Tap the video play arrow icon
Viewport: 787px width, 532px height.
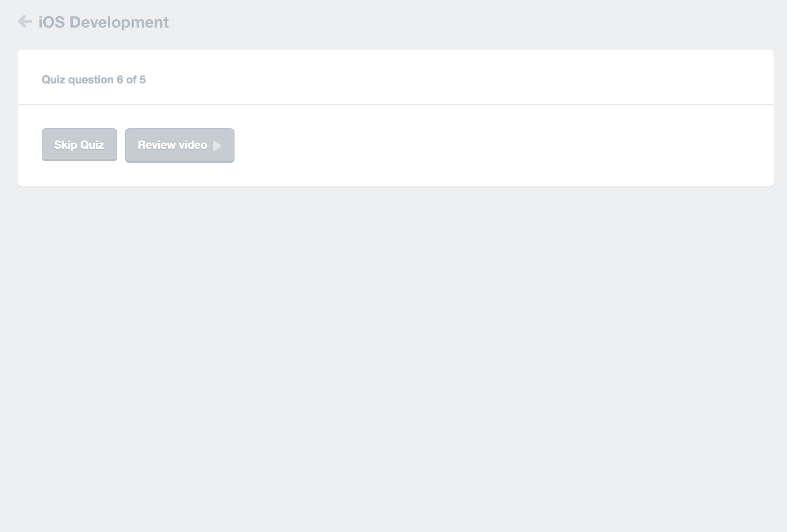coord(217,146)
